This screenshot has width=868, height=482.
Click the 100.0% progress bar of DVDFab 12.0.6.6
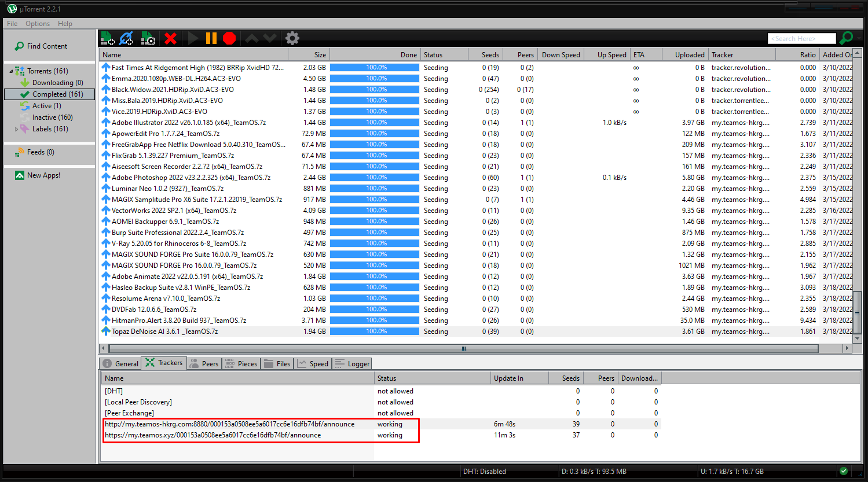[x=375, y=310]
